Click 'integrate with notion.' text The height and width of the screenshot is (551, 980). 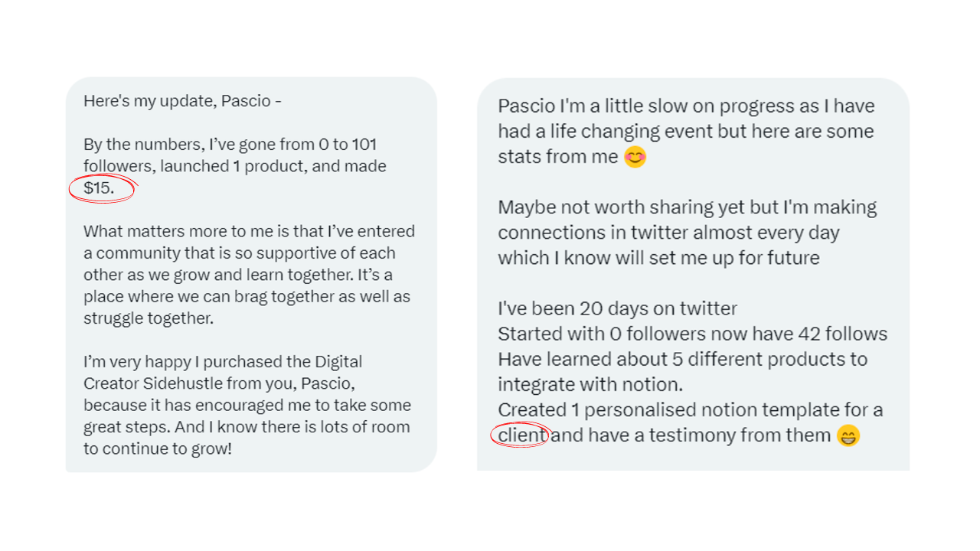pos(590,384)
